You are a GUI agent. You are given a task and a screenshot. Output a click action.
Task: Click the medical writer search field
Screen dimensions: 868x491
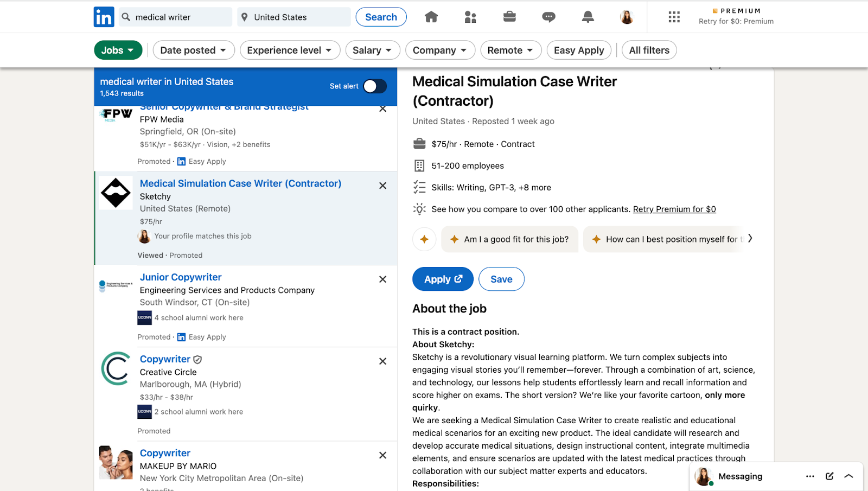(x=176, y=17)
